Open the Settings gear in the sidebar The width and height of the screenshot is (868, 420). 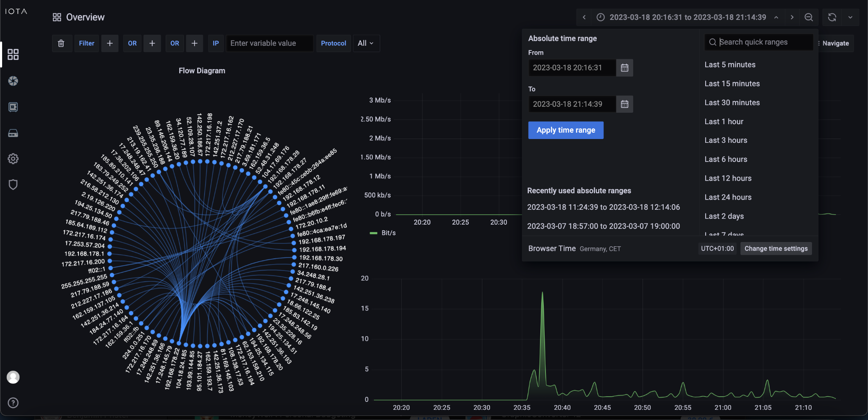[13, 159]
